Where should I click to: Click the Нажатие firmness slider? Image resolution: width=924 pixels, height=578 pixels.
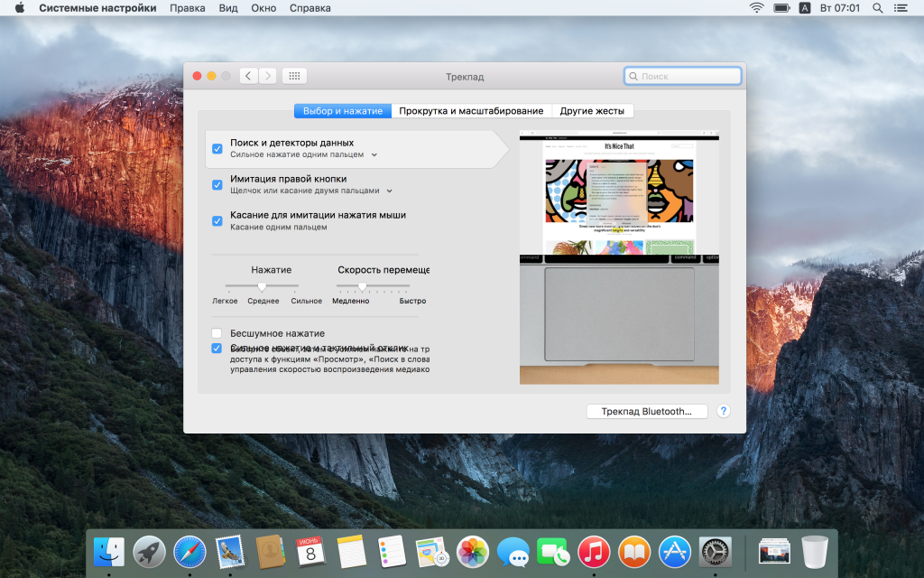[262, 286]
